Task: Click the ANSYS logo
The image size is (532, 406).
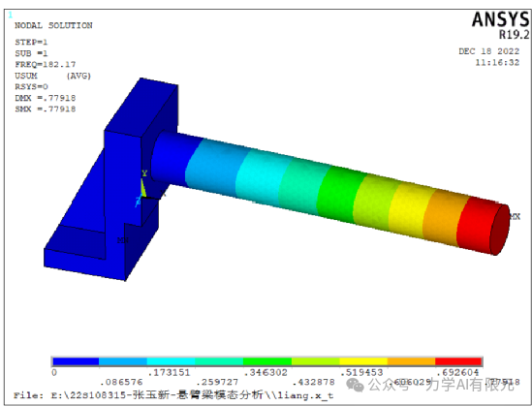Action: 500,19
